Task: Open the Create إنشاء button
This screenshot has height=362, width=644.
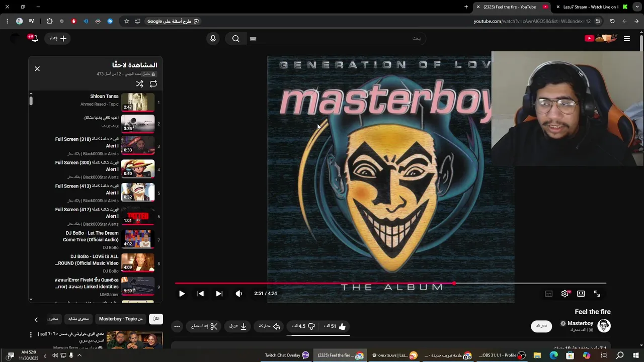Action: (58, 38)
